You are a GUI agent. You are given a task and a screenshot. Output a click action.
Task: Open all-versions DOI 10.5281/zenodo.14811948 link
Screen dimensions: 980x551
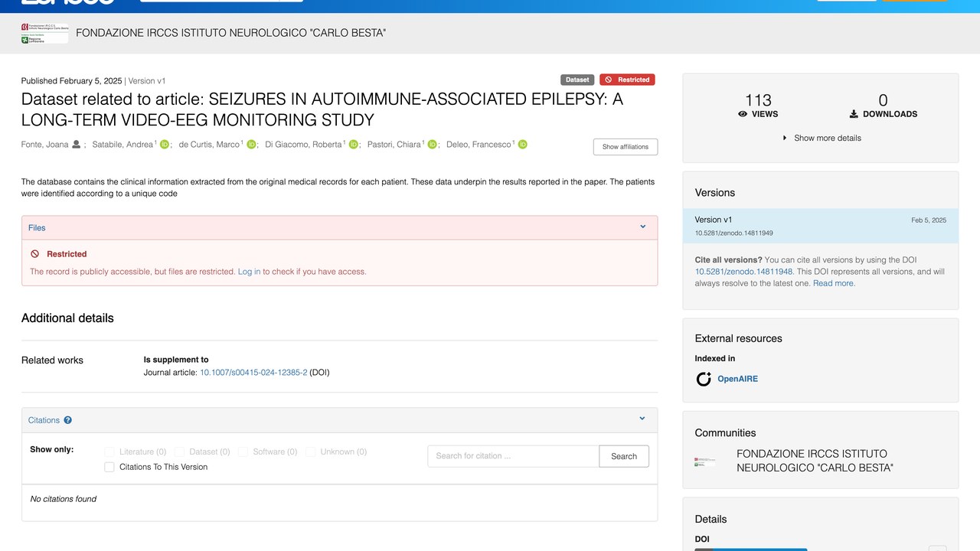coord(744,272)
